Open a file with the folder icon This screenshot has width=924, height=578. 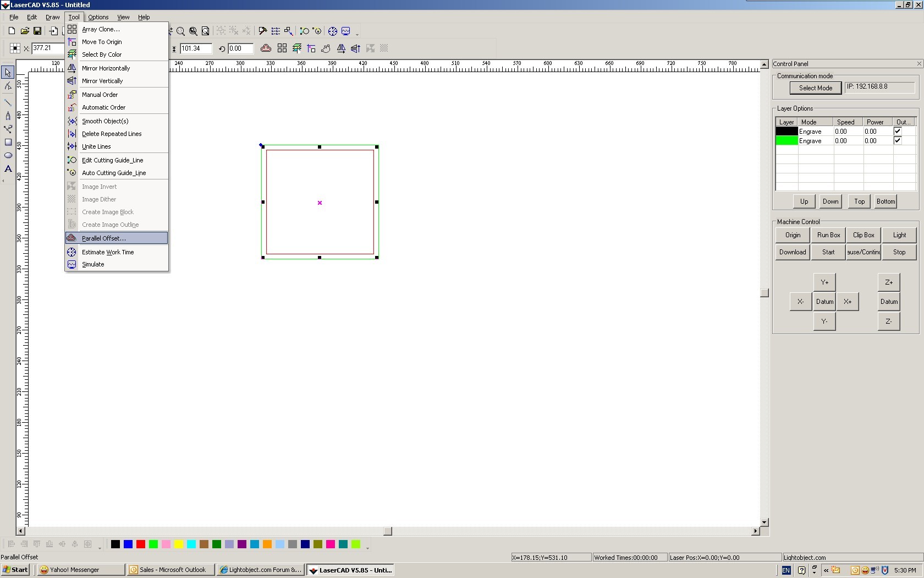(25, 31)
